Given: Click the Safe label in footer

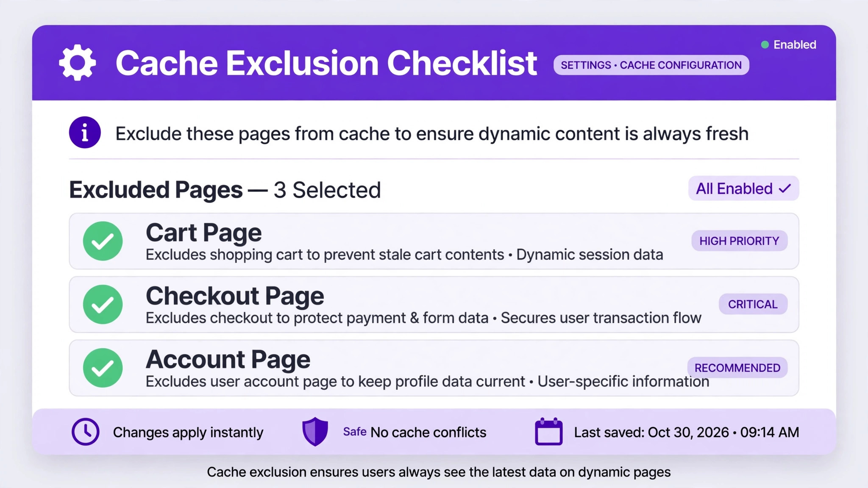Looking at the screenshot, I should [x=355, y=432].
